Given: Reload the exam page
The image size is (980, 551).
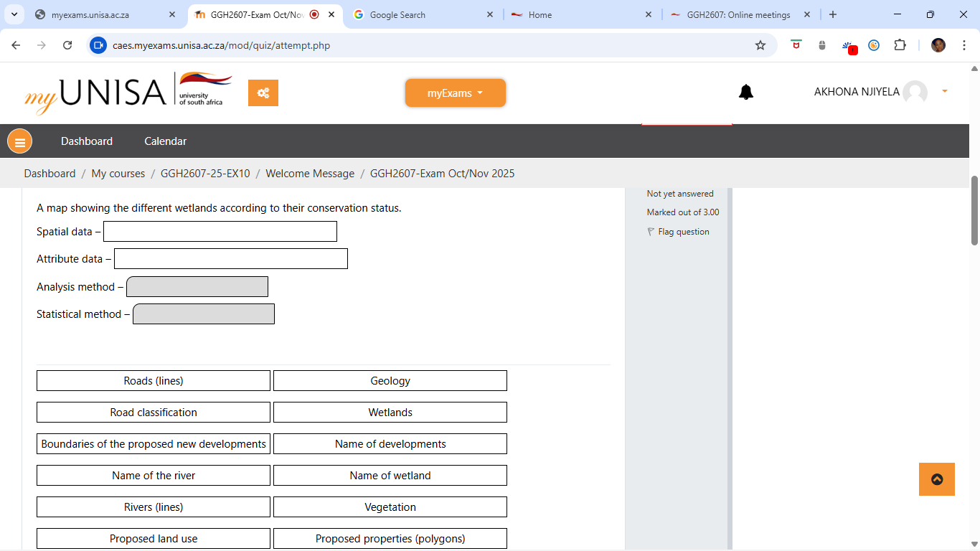Looking at the screenshot, I should (67, 45).
